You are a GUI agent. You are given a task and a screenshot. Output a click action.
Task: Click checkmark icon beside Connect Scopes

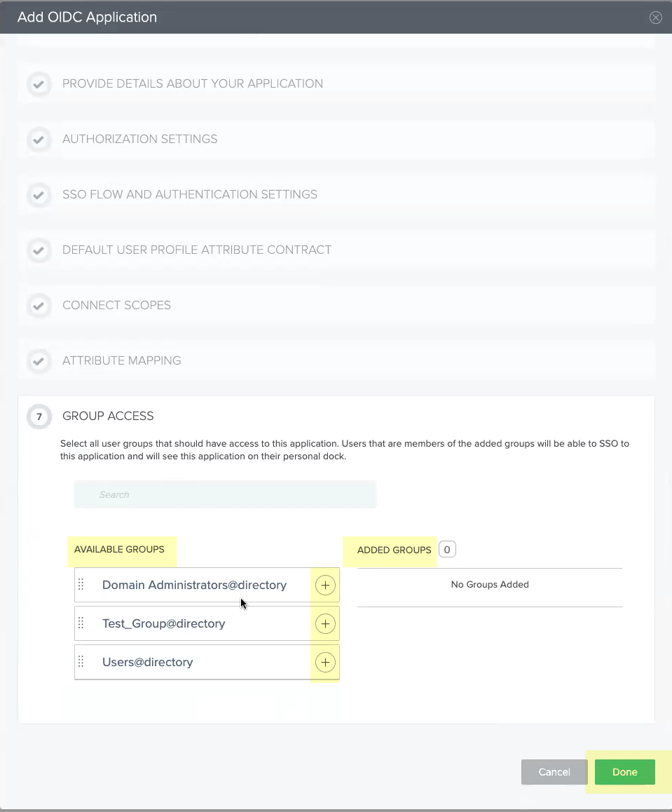(x=39, y=306)
